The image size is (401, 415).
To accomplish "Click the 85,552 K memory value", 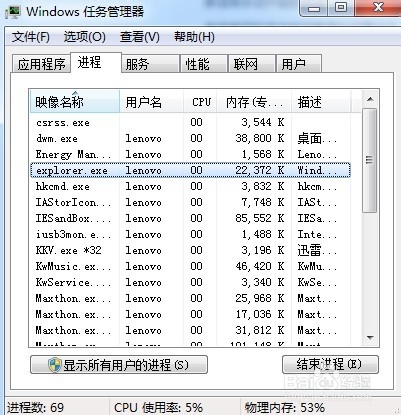I will pyautogui.click(x=260, y=218).
